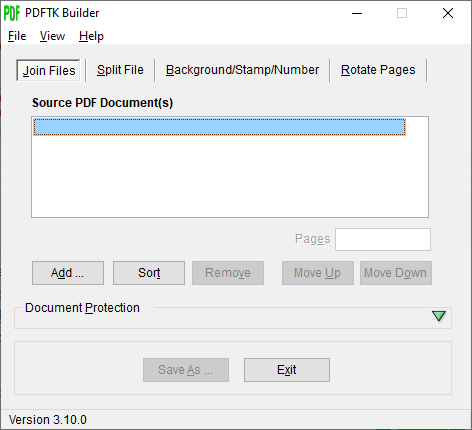
Task: Click the Version 3.10.0 status text
Action: (x=48, y=420)
